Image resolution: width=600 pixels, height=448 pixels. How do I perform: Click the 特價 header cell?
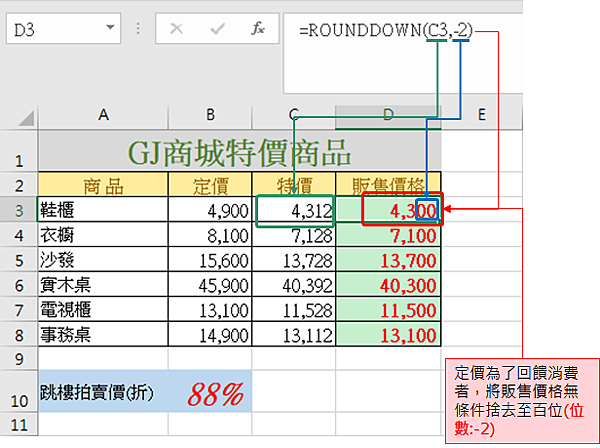(293, 184)
